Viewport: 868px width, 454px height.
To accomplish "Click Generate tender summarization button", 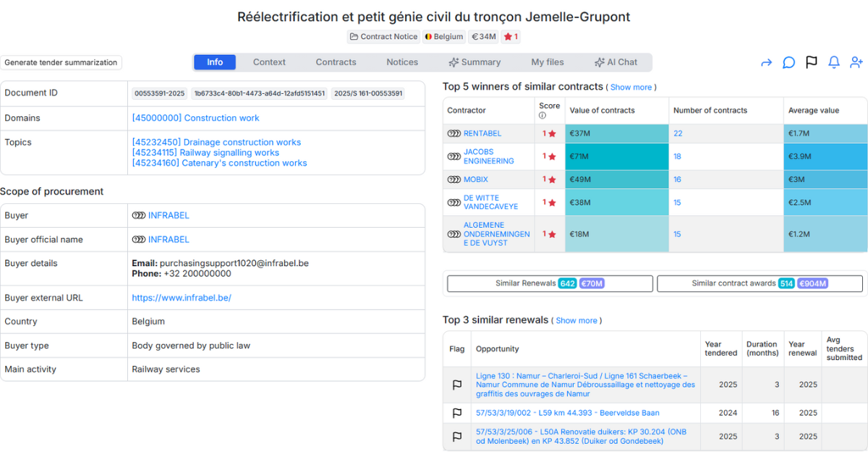I will (x=61, y=63).
